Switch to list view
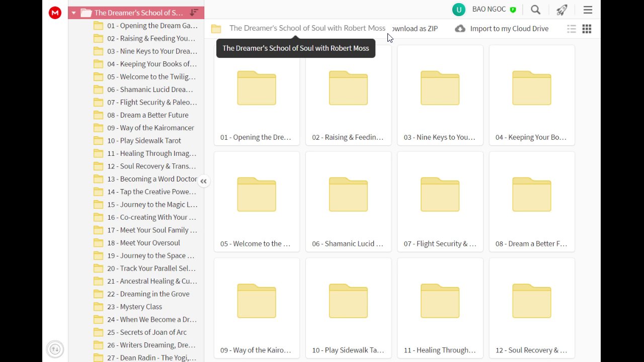The image size is (644, 362). coord(572,29)
